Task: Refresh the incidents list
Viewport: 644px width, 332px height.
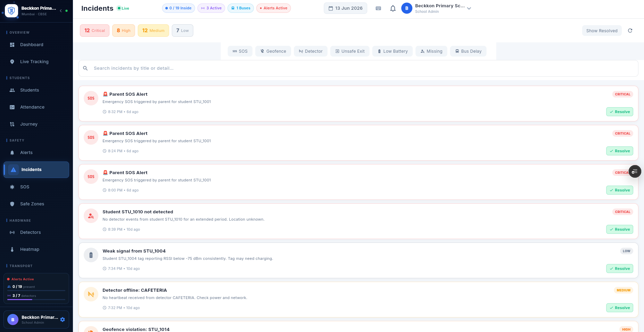Action: coord(630,31)
